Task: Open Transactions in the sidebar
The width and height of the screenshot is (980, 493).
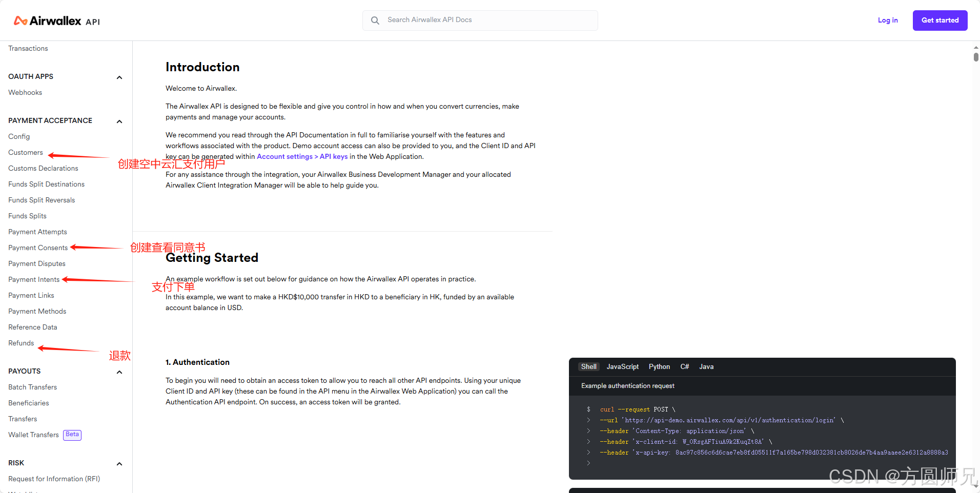Action: pyautogui.click(x=28, y=48)
